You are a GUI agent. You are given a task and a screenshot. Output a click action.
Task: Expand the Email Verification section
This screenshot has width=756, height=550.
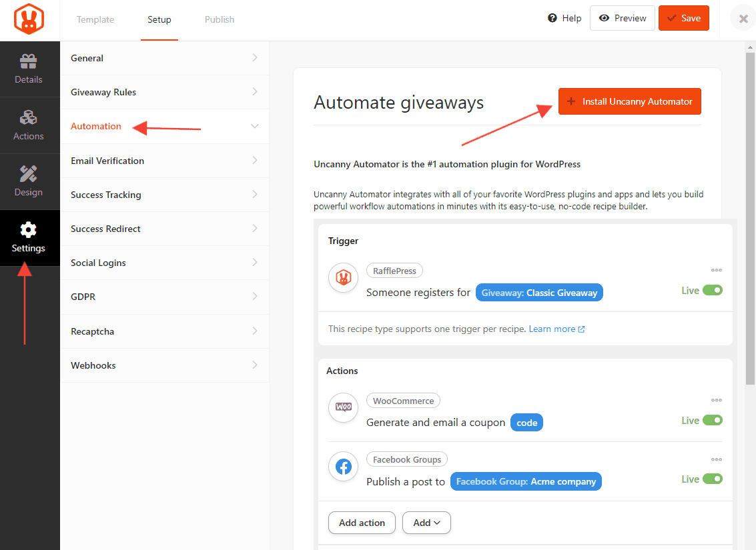click(164, 161)
